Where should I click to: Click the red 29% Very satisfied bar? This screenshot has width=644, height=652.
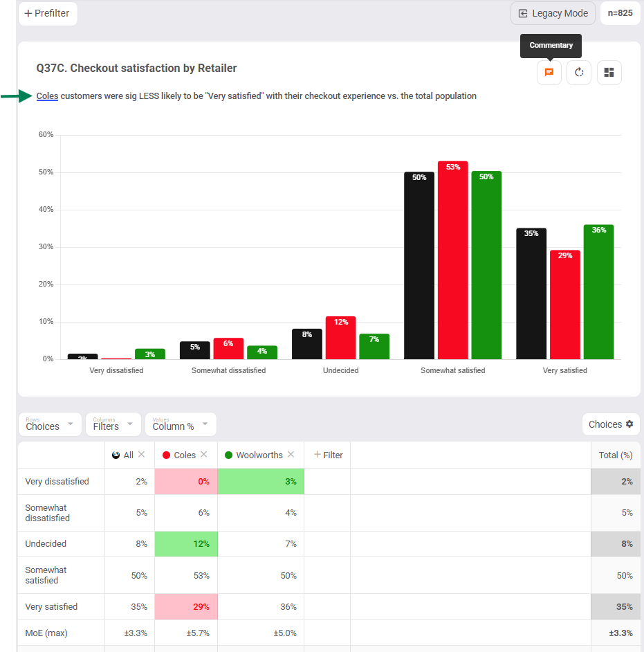[x=565, y=305]
